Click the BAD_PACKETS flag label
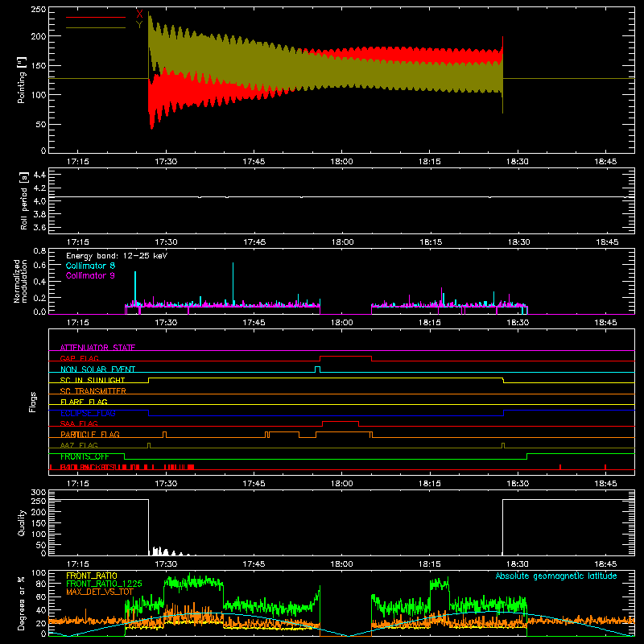 tap(89, 467)
